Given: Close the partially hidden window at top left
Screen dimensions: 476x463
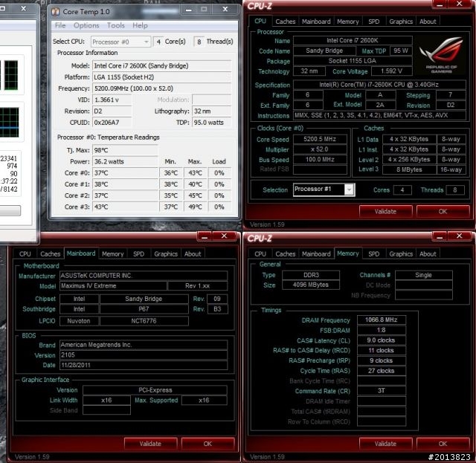Looking at the screenshot, I should 23,8.
